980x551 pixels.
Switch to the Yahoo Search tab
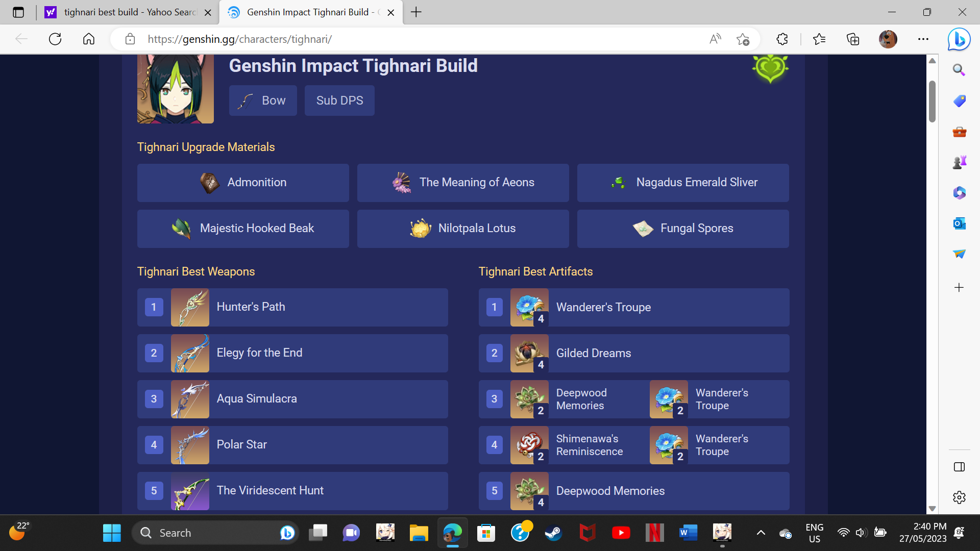click(122, 12)
